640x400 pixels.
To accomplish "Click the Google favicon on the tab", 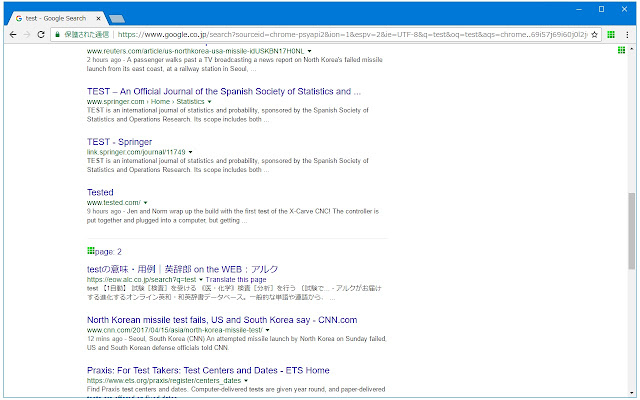I will 19,18.
